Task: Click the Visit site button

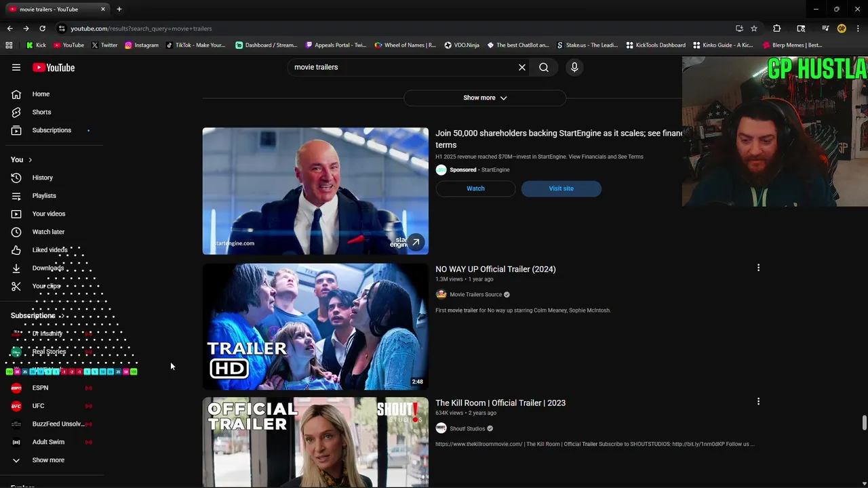Action: (561, 188)
